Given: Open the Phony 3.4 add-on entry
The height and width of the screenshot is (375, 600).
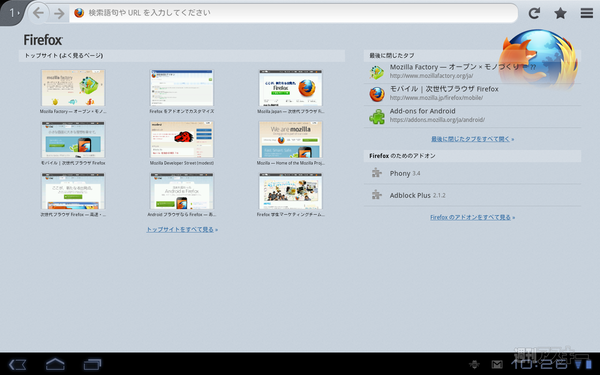Looking at the screenshot, I should [x=472, y=173].
